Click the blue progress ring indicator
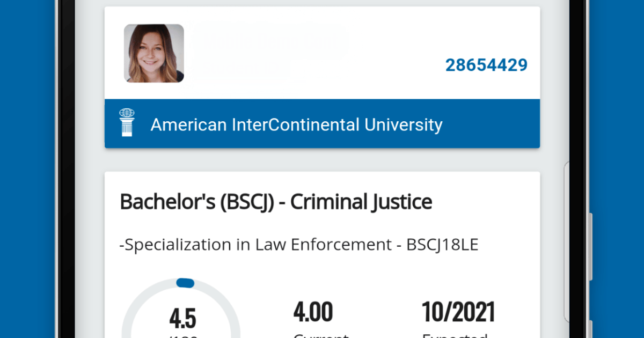644x338 pixels. (185, 283)
